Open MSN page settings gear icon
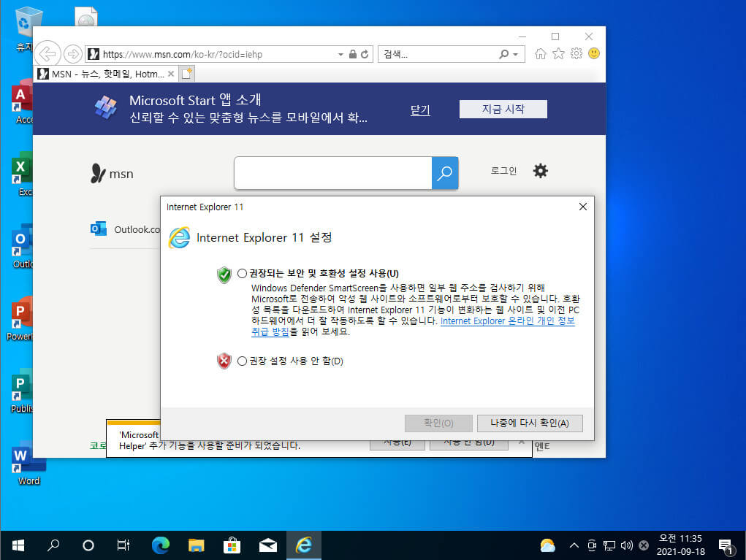 (540, 171)
